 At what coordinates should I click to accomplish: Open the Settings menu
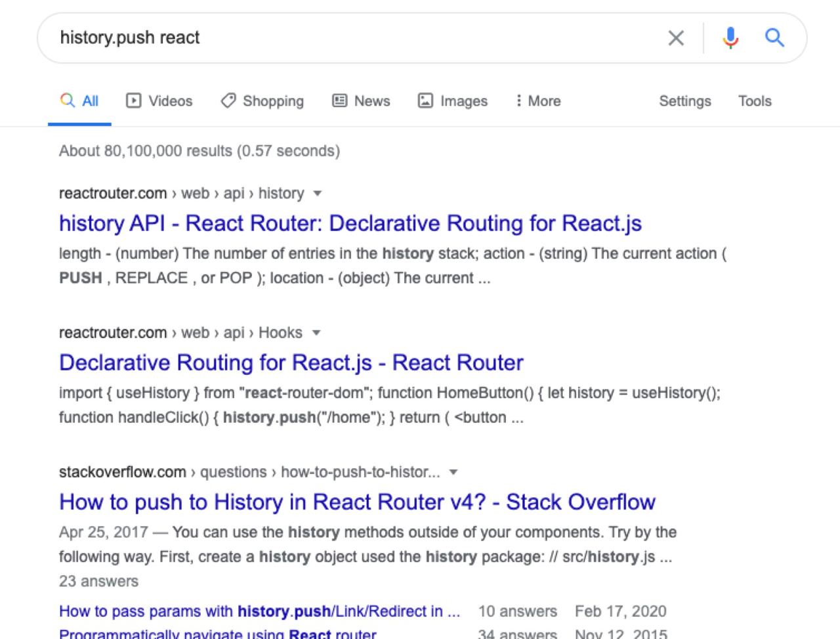tap(685, 101)
